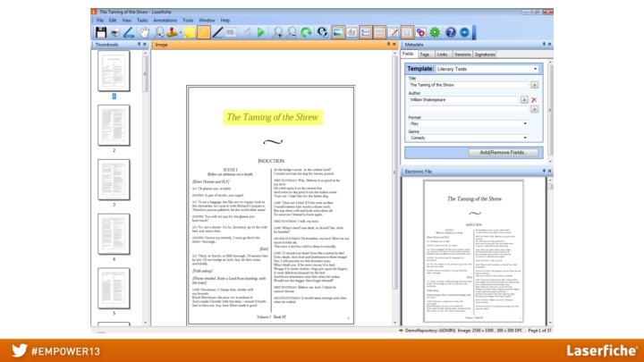The height and width of the screenshot is (362, 644).
Task: Click the Zoom In magnifier icon
Action: [278, 32]
